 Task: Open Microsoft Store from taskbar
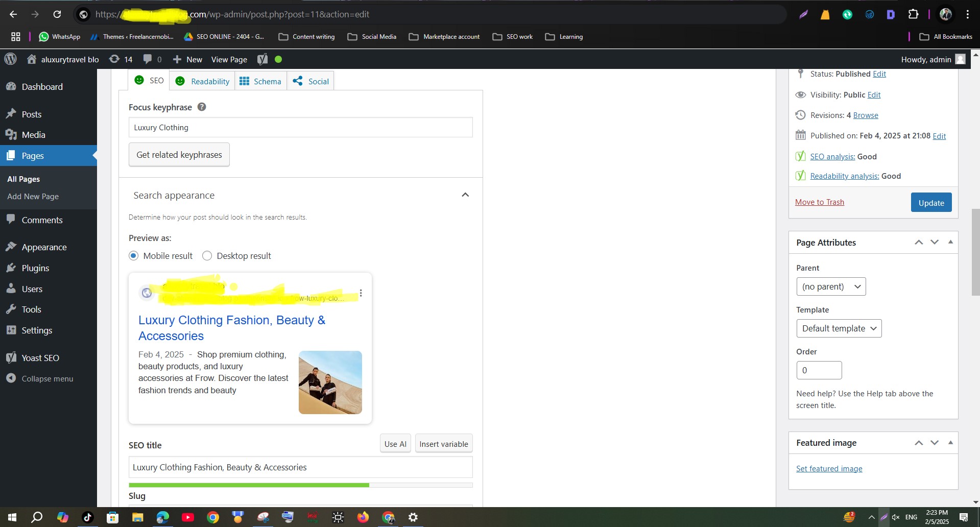coord(112,517)
